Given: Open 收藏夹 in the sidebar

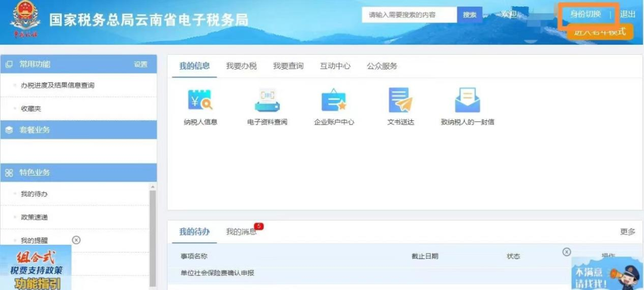Looking at the screenshot, I should pos(31,109).
